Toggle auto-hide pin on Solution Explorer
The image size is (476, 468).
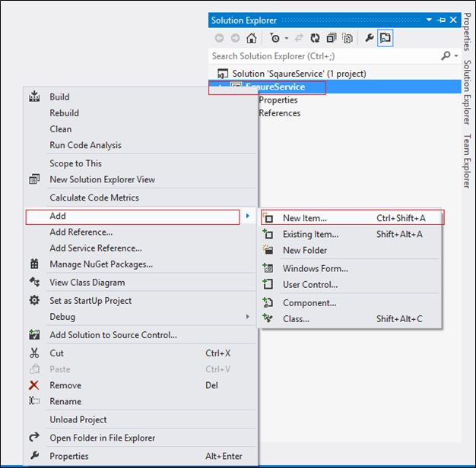pyautogui.click(x=441, y=20)
